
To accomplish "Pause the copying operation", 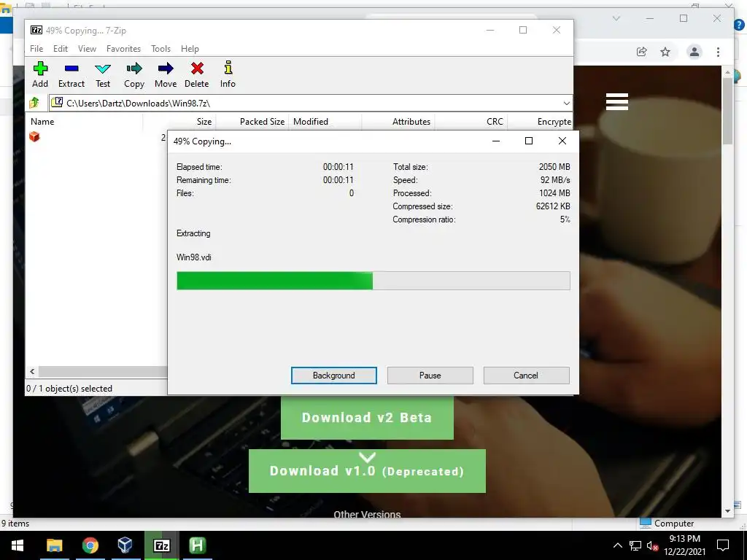I will pyautogui.click(x=430, y=376).
